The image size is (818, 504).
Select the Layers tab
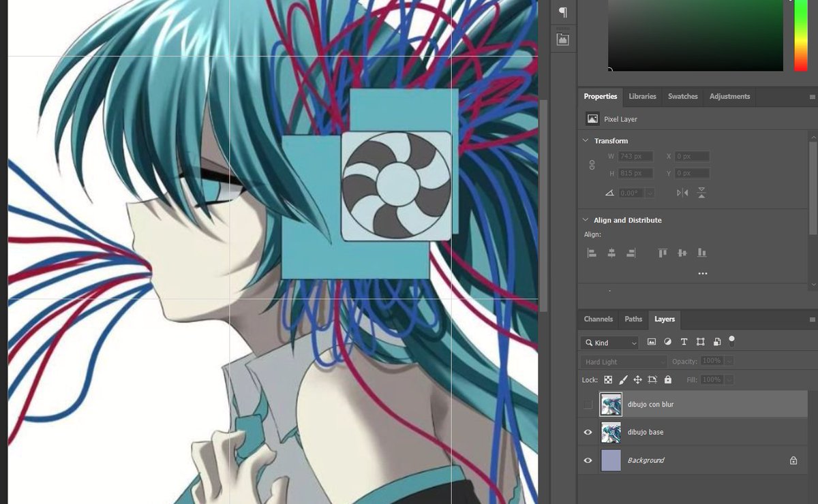tap(665, 319)
